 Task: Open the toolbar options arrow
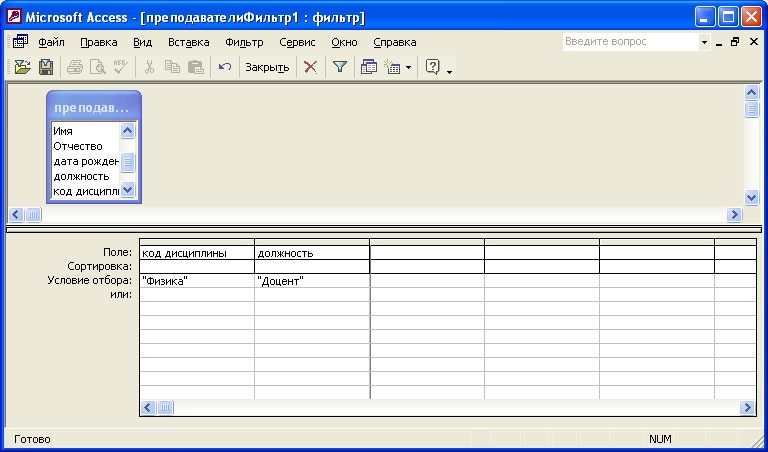(450, 72)
